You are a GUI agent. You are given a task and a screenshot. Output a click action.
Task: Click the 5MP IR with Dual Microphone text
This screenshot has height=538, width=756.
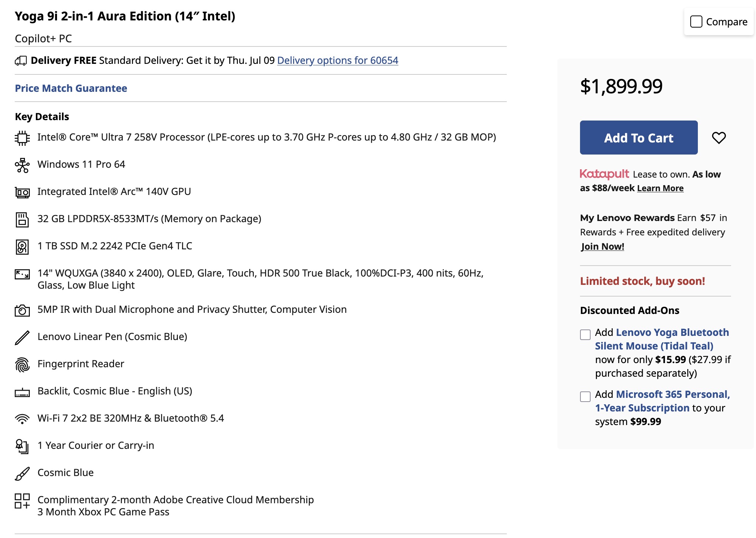[x=192, y=309]
